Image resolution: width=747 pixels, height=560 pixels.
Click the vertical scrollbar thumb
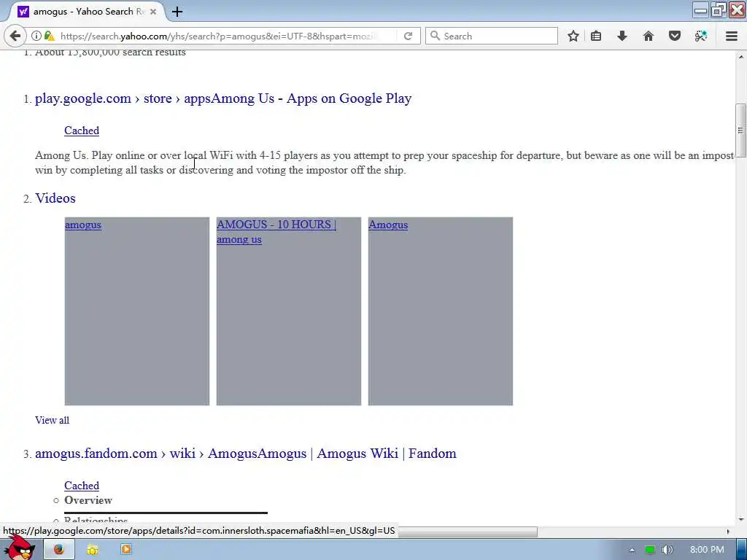(x=741, y=130)
